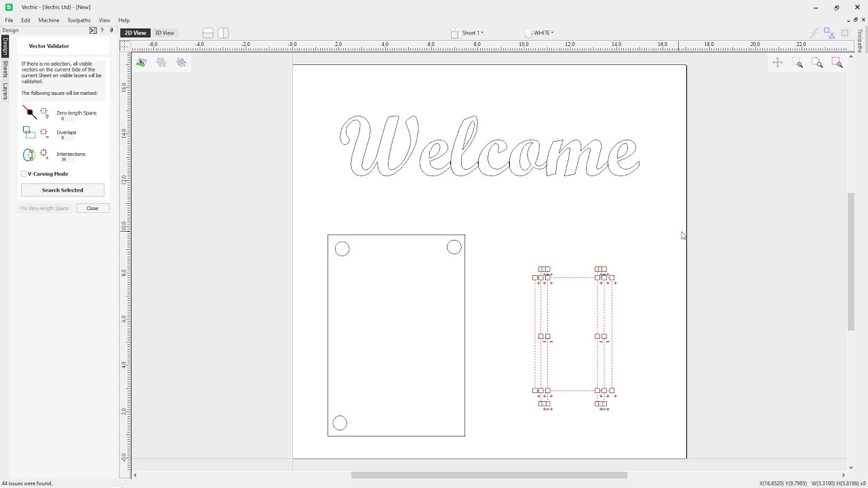Restore the inner document window
This screenshot has height=488, width=868.
point(856,20)
